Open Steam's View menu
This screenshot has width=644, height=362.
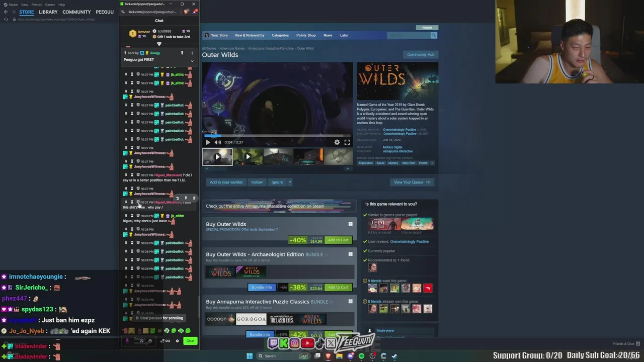(x=24, y=5)
